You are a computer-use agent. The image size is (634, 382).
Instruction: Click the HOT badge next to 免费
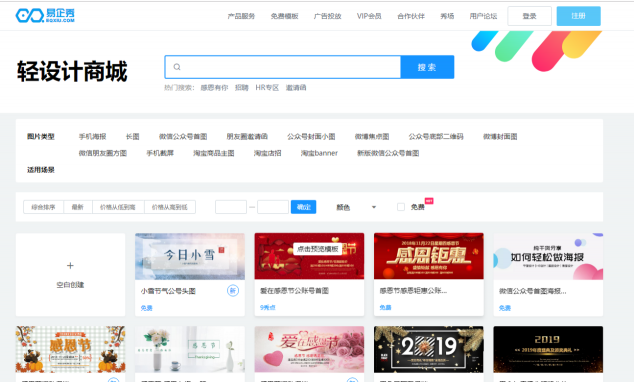pos(429,200)
